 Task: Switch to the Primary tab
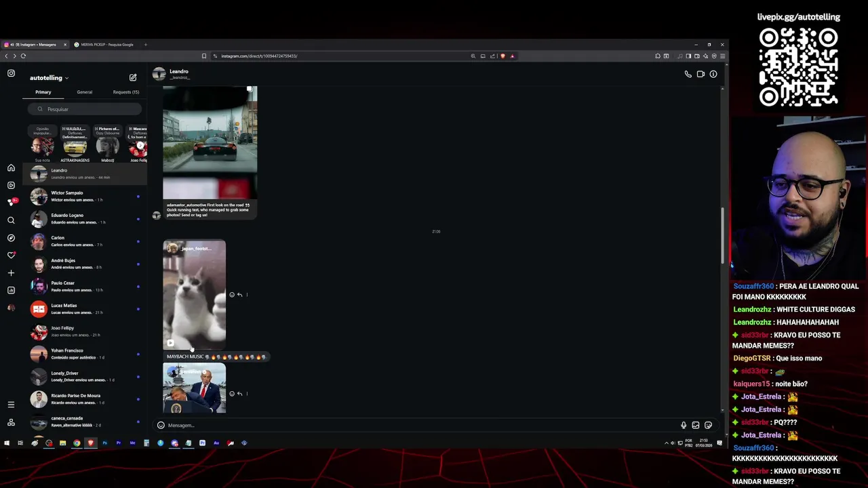[x=43, y=92]
